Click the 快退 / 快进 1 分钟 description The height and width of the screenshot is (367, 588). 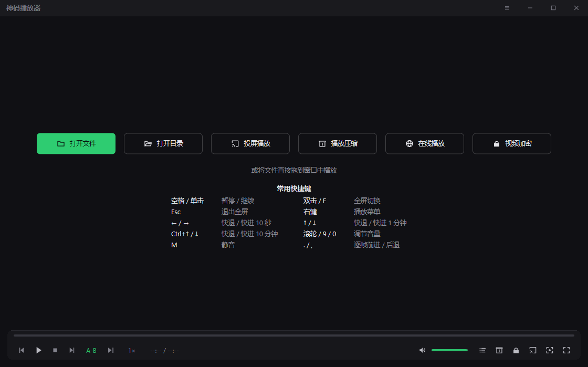[380, 223]
